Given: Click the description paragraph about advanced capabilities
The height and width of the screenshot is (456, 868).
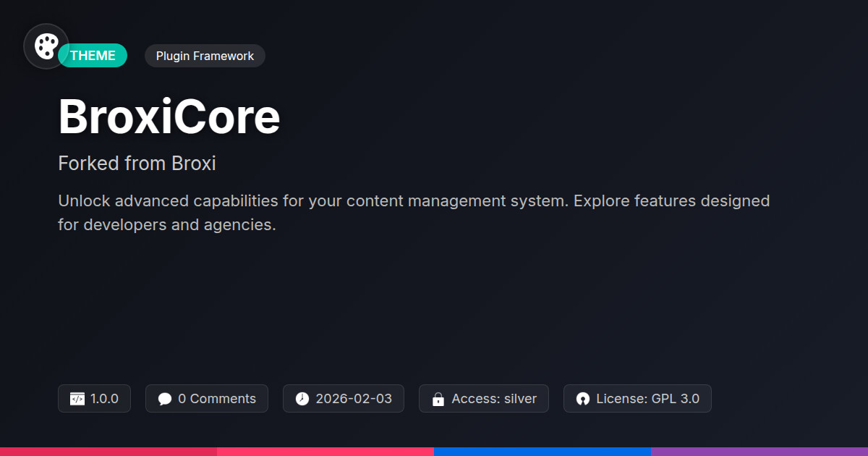Looking at the screenshot, I should 414,213.
